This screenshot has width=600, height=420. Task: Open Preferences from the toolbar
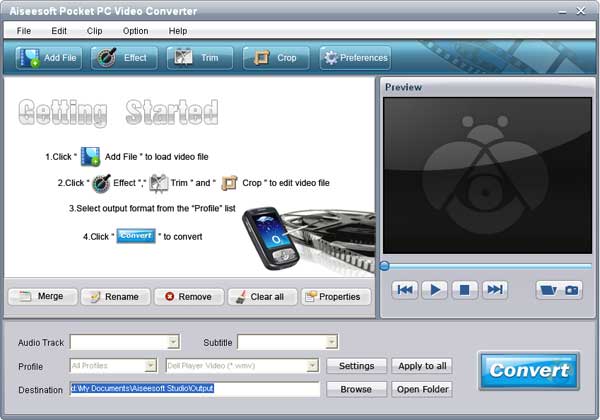click(355, 58)
